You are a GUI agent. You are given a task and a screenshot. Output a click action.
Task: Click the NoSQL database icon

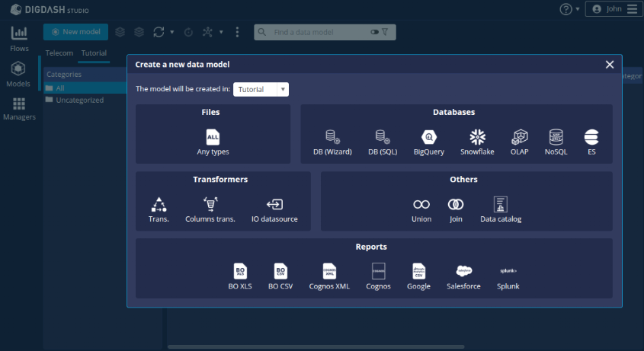coord(556,142)
